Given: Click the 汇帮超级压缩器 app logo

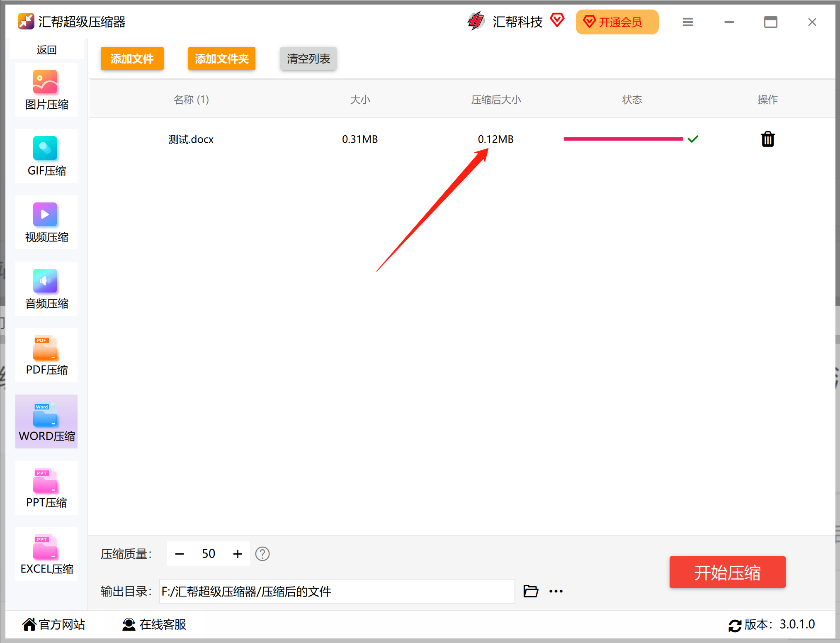Looking at the screenshot, I should tap(26, 22).
